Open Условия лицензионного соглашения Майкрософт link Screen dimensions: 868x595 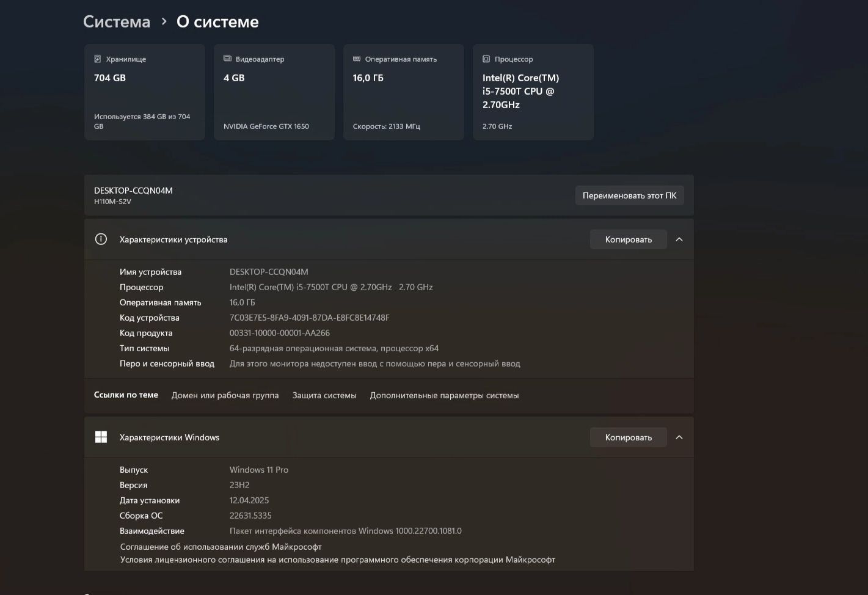click(x=338, y=560)
